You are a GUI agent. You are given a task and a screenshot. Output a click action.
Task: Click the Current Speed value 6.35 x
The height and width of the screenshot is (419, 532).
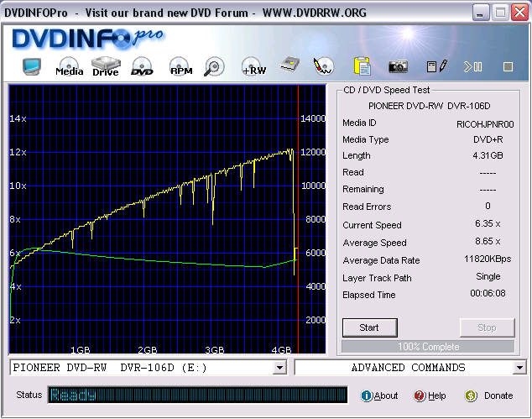point(488,223)
